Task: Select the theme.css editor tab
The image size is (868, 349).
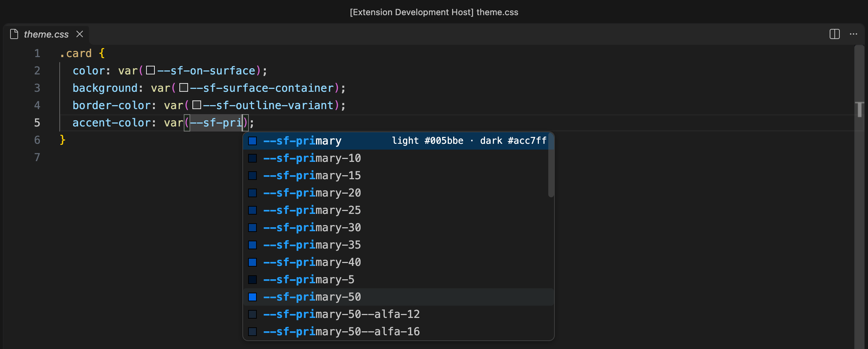Action: coord(46,34)
